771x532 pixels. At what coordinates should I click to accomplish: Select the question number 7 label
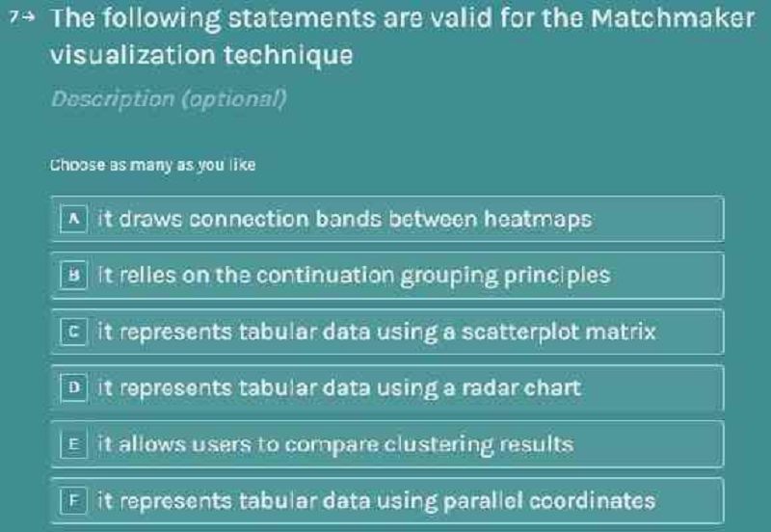[14, 17]
